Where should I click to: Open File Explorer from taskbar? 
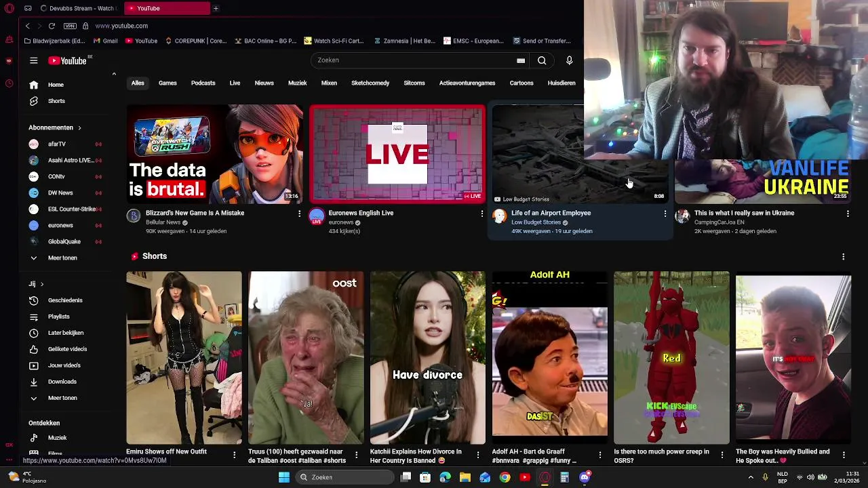(465, 477)
